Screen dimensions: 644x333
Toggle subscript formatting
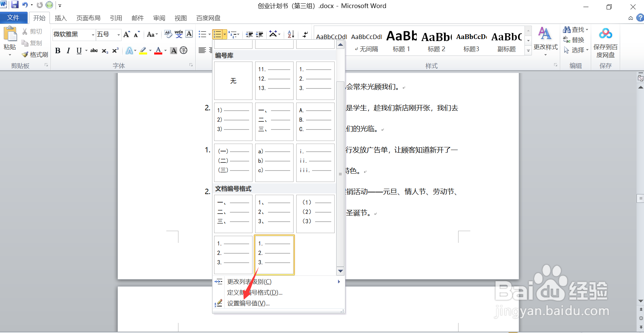tap(105, 51)
